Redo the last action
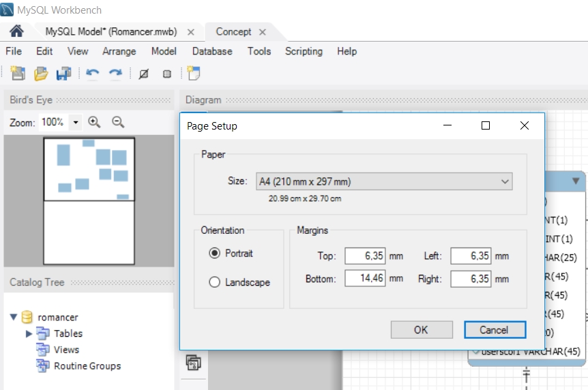This screenshot has width=588, height=390. click(115, 74)
